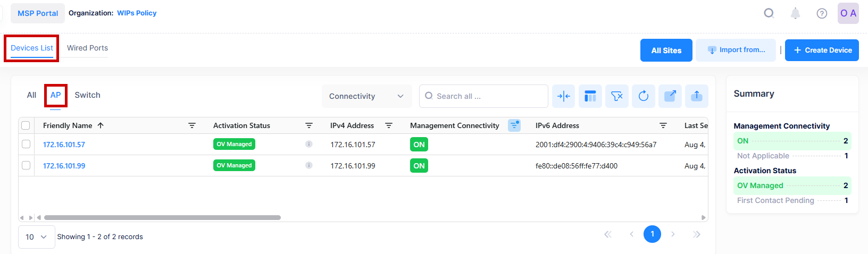The height and width of the screenshot is (254, 868).
Task: Clear all filters with funnel-X icon
Action: [616, 96]
